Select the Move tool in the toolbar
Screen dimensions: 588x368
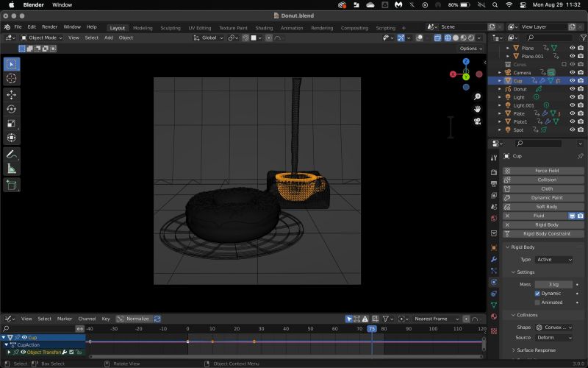tap(12, 95)
